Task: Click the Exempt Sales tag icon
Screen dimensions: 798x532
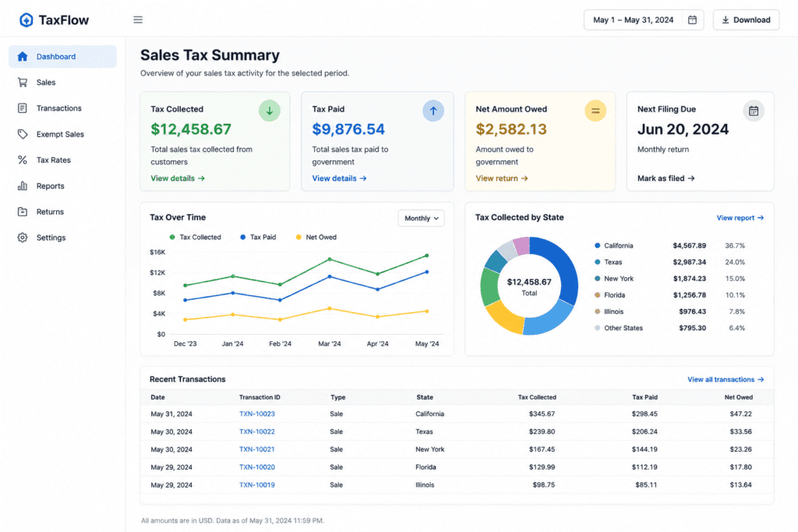Action: pos(23,134)
